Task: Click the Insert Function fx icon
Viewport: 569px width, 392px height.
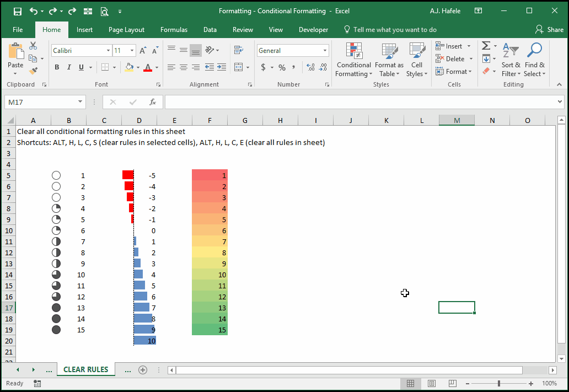Action: [153, 102]
